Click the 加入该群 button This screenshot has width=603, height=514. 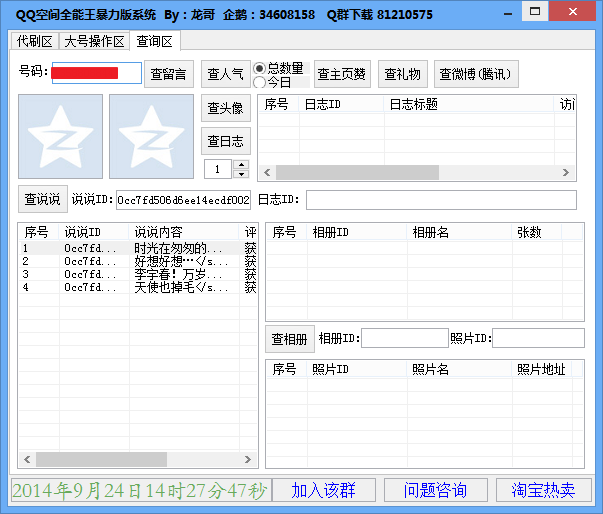pyautogui.click(x=324, y=490)
